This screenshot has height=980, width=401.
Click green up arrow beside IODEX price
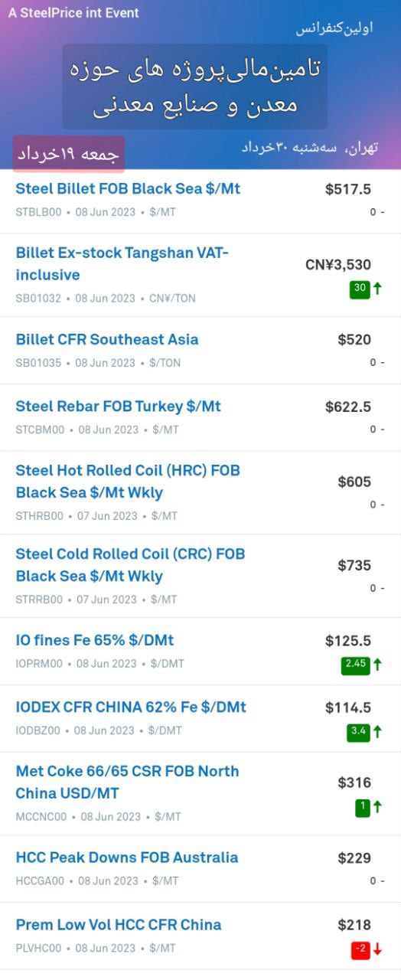[377, 732]
